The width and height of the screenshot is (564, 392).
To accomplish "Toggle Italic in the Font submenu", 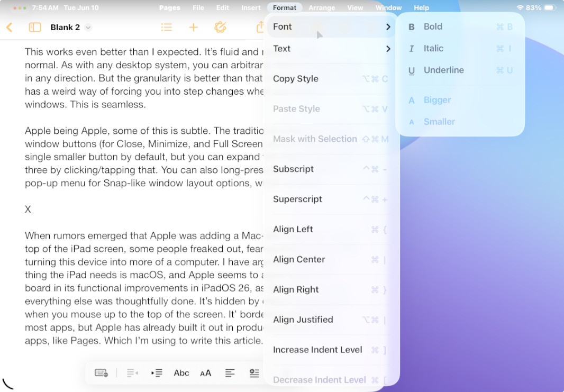I will coord(433,48).
